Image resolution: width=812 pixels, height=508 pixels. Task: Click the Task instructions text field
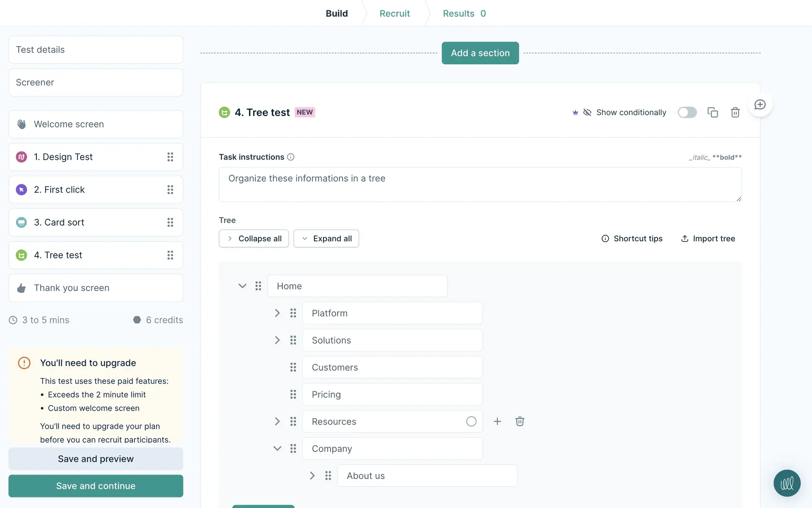(x=480, y=185)
